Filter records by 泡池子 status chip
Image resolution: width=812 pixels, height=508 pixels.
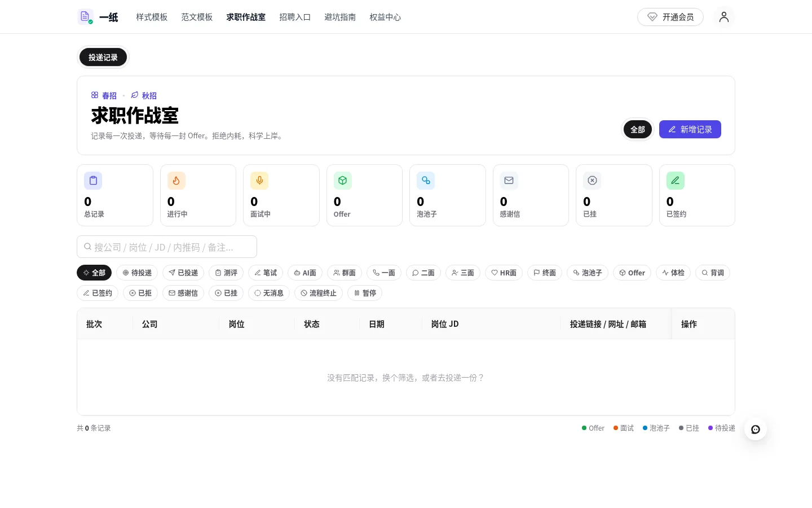pos(588,273)
